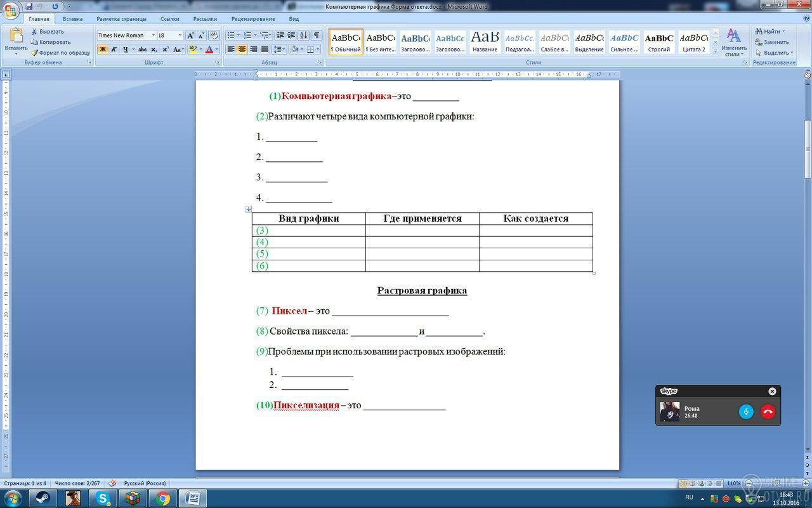Toggle subscript formatting
The height and width of the screenshot is (508, 812).
pos(154,49)
